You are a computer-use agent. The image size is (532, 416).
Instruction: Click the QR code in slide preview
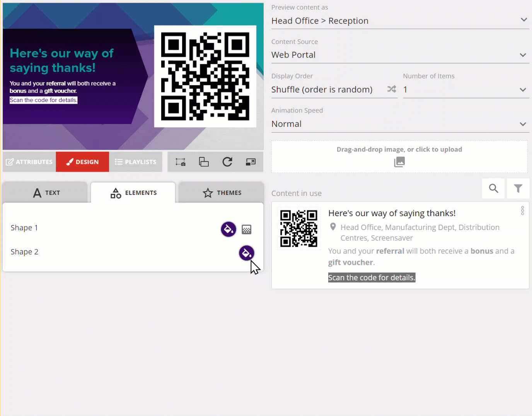click(205, 76)
